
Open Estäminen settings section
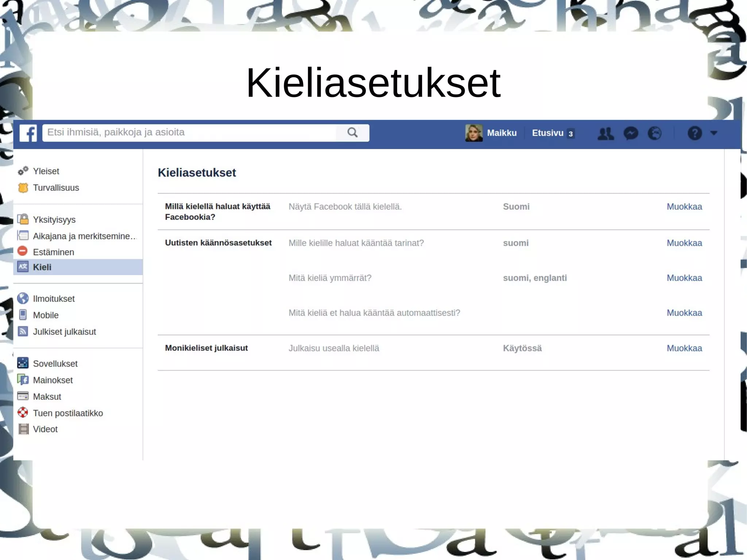(x=53, y=252)
